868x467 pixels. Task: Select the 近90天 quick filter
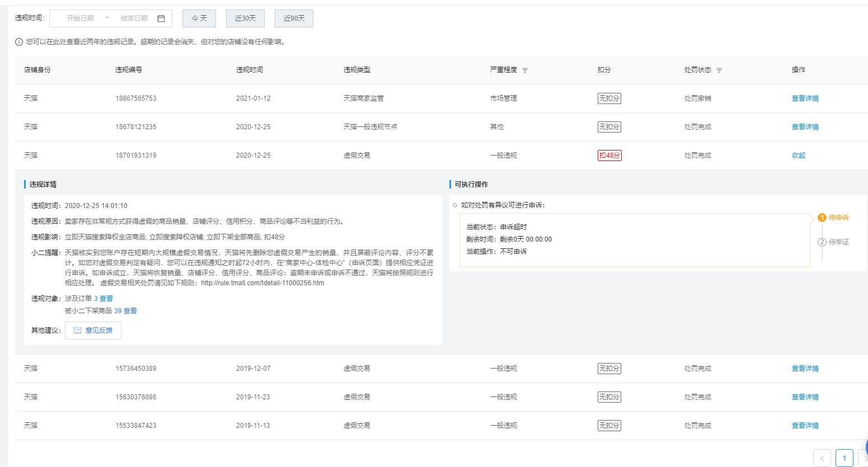[x=294, y=18]
